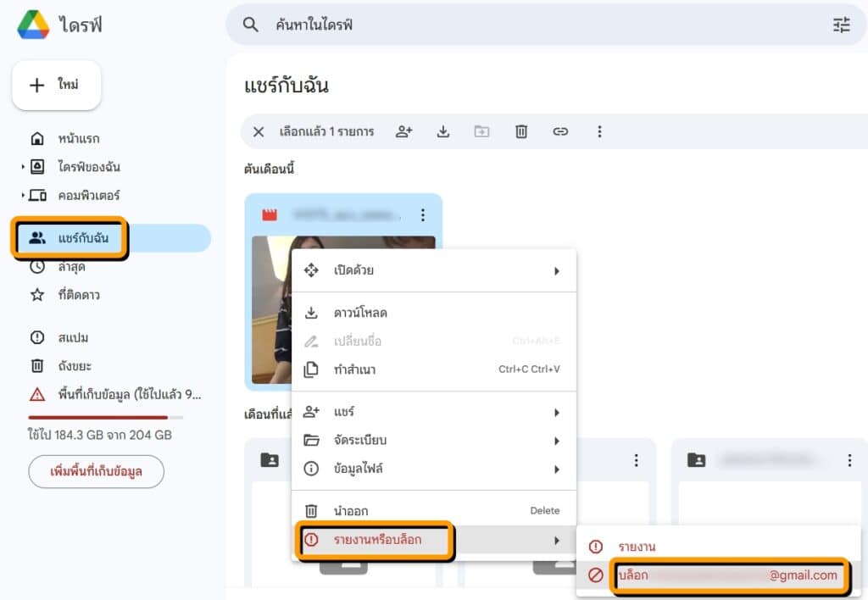The height and width of the screenshot is (600, 868).
Task: Click the ใหม่ button to create new item
Action: pyautogui.click(x=56, y=85)
